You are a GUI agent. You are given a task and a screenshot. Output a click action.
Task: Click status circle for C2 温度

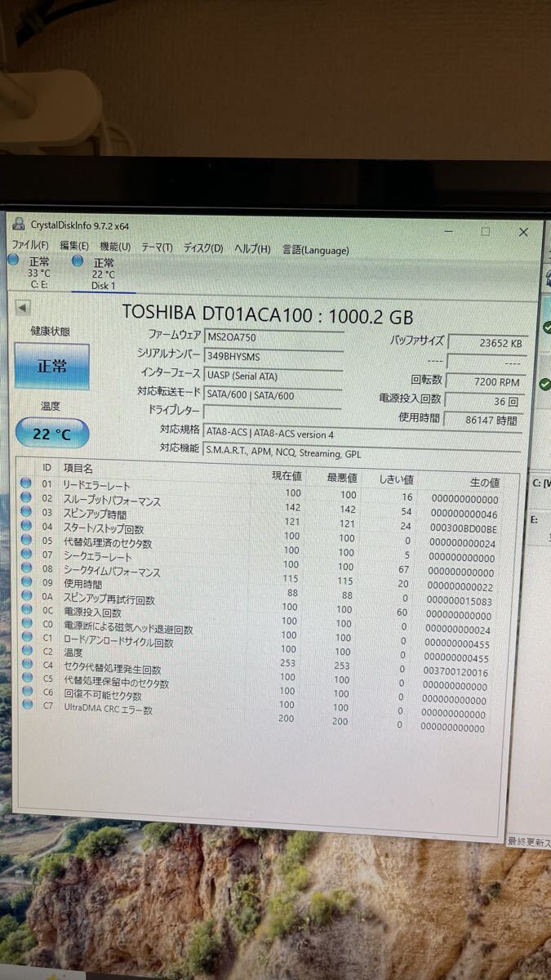pos(26,651)
